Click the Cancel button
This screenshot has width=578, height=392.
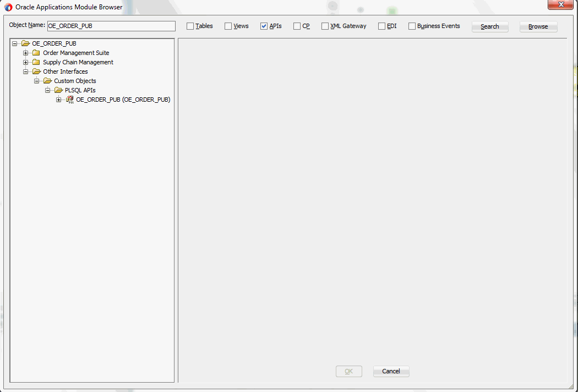(x=391, y=371)
